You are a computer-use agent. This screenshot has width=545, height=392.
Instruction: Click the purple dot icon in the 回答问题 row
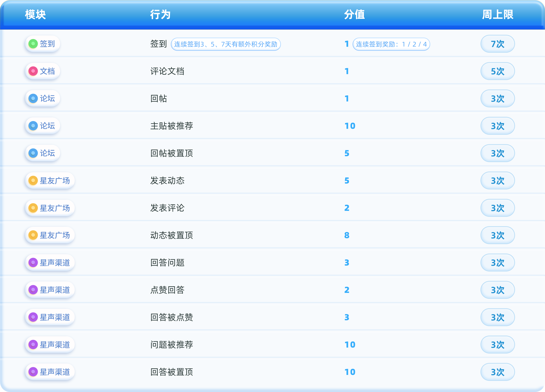(x=33, y=262)
